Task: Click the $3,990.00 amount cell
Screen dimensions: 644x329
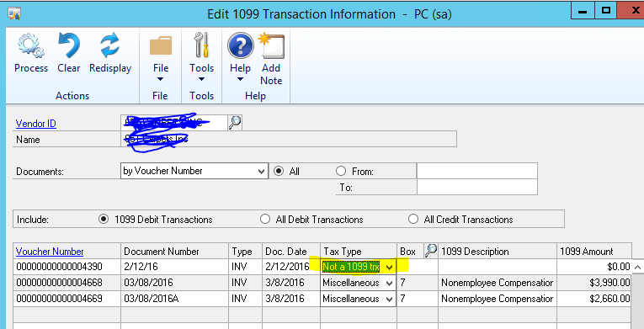Action: 594,283
